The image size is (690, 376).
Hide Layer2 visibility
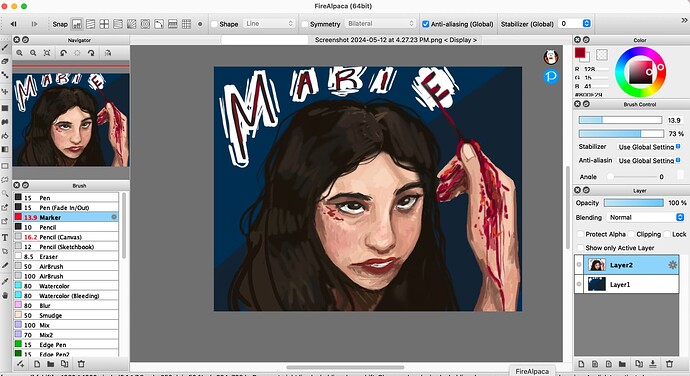[579, 265]
